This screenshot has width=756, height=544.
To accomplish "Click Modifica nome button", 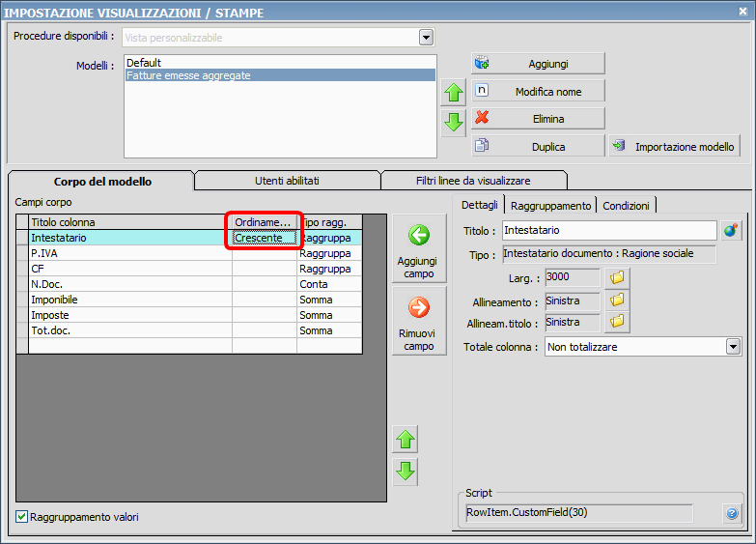I will 538,91.
